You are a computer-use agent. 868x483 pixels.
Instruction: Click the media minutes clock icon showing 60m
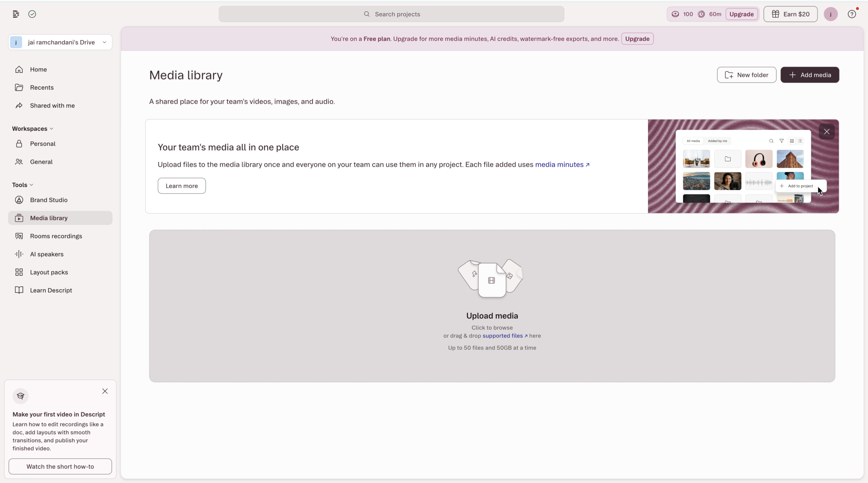(701, 14)
